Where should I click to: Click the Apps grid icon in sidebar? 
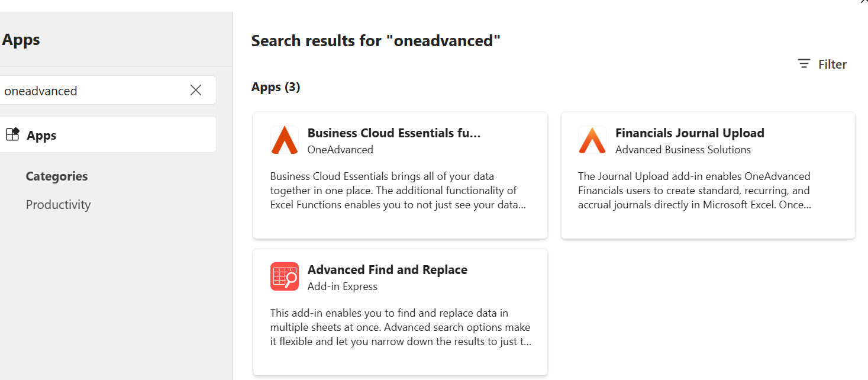[x=12, y=134]
